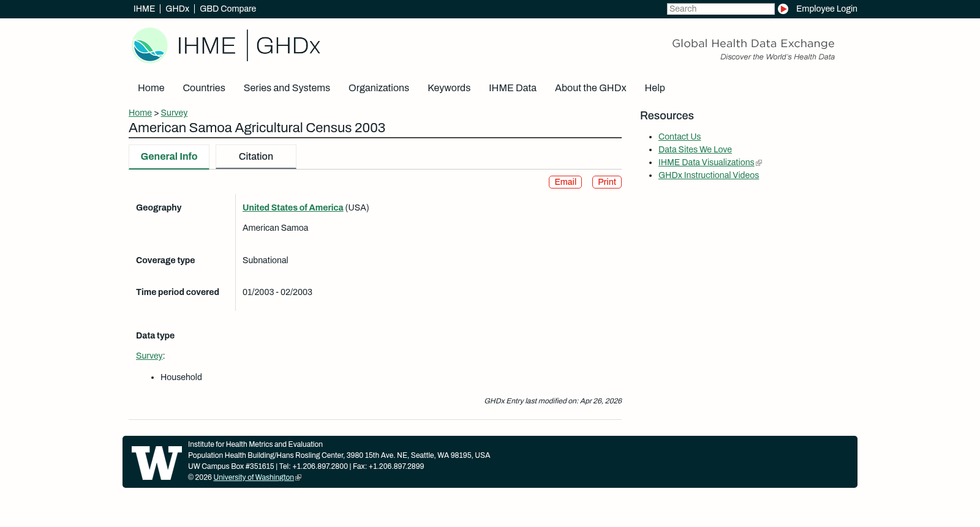The height and width of the screenshot is (527, 980).
Task: Open IHME Data Visualizations link
Action: 706,162
